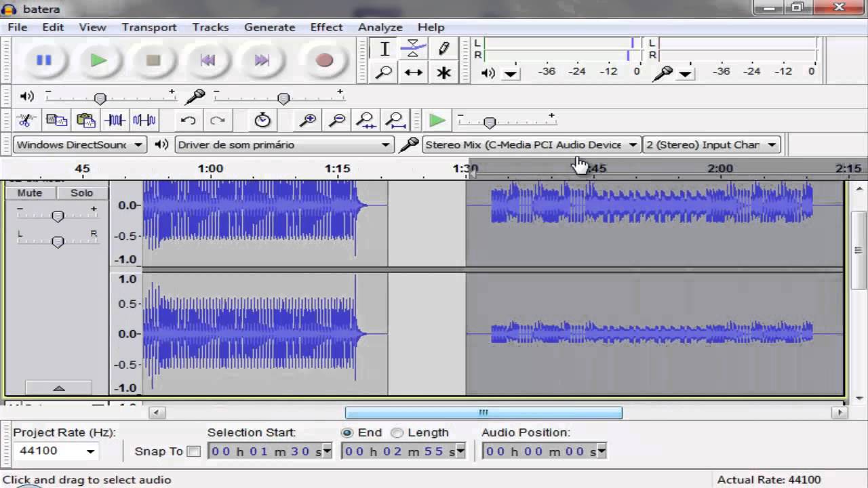Fit entire project in window
The image size is (868, 488).
coord(395,121)
